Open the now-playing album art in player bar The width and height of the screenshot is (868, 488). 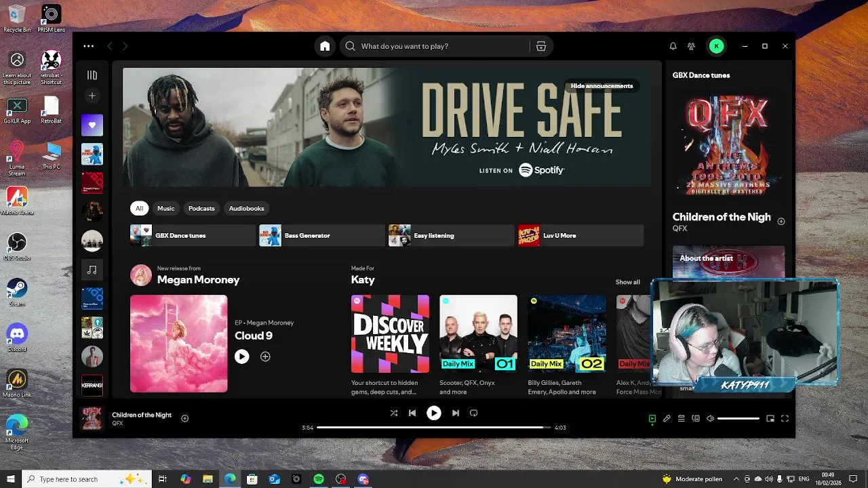[x=92, y=418]
